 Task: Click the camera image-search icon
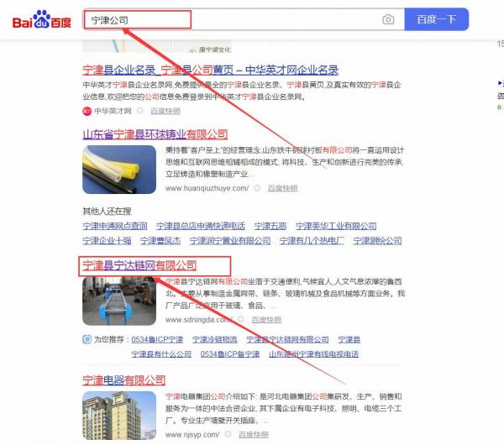[x=388, y=20]
